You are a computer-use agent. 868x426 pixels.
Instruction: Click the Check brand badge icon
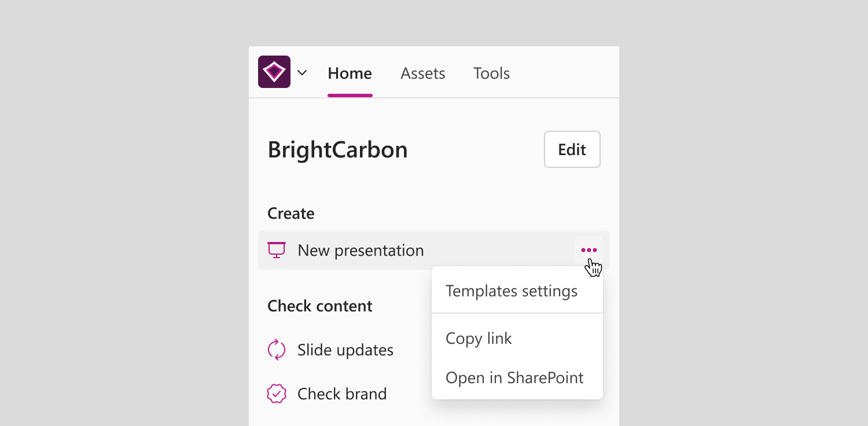(x=277, y=394)
